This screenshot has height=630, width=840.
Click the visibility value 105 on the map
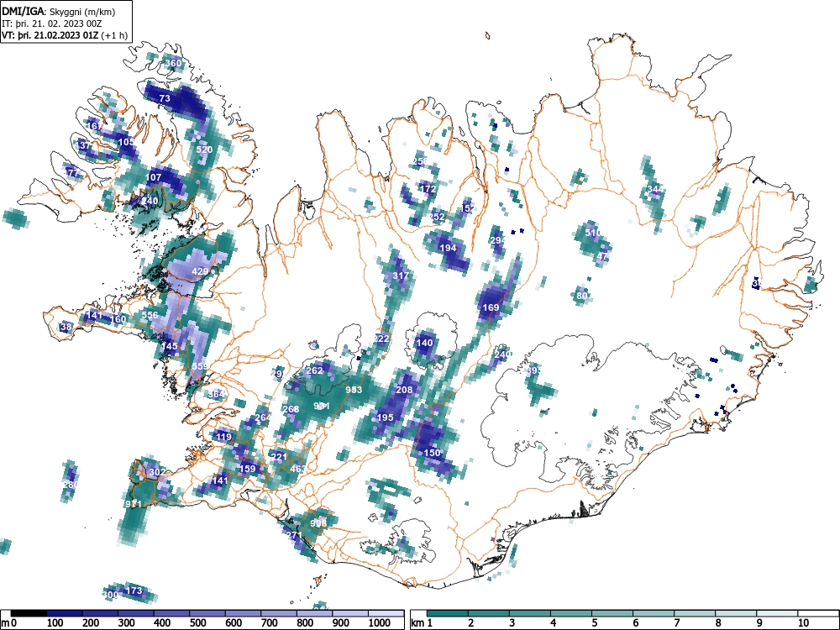127,142
